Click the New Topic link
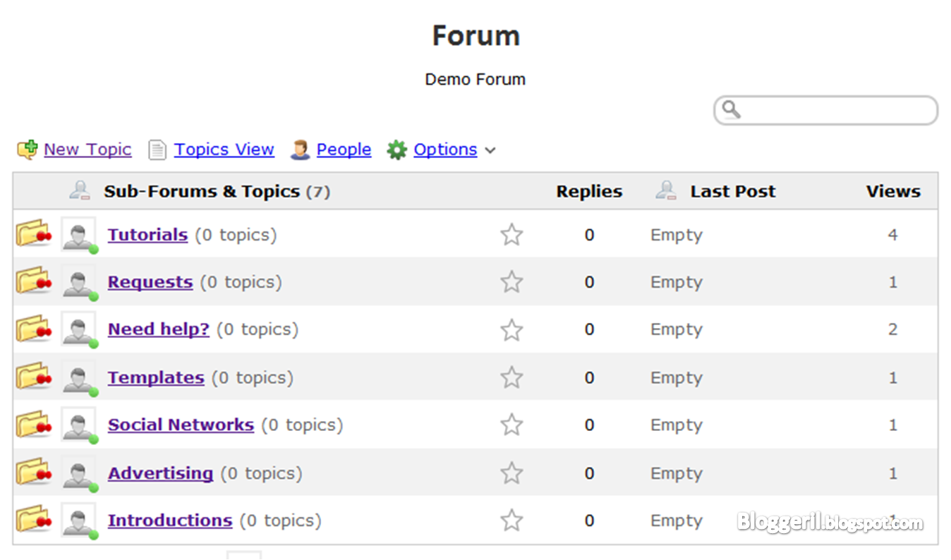 (x=87, y=150)
